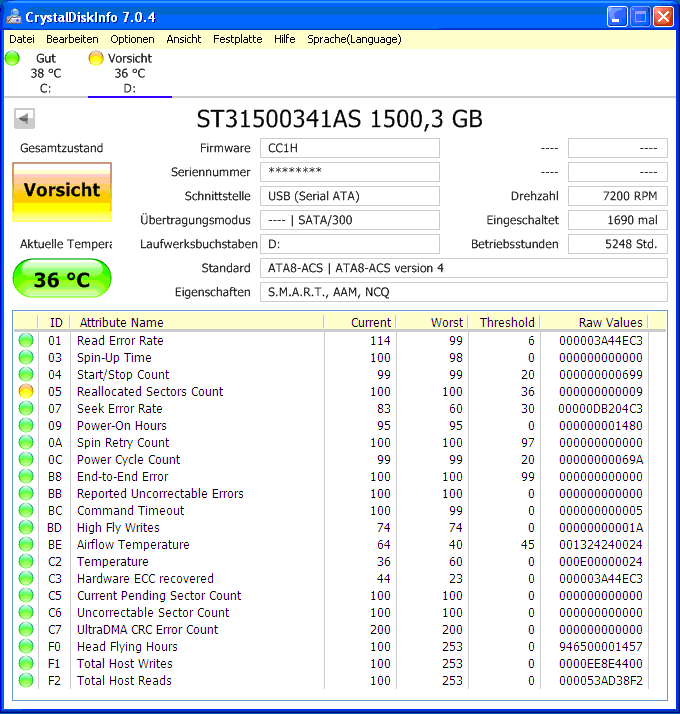Click the Eigenschaften field S.M.A.R.T., AAM, NCQ
The height and width of the screenshot is (714, 680).
pyautogui.click(x=464, y=292)
